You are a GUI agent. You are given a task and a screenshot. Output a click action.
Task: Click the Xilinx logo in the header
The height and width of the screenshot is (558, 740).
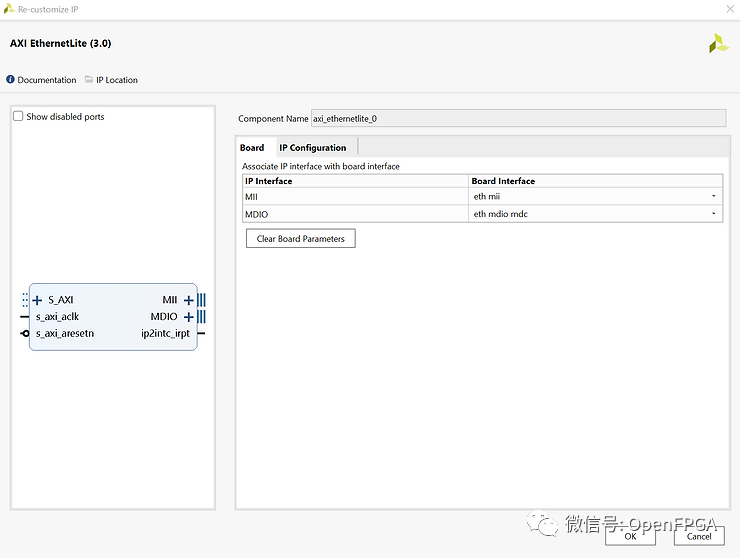pos(718,44)
